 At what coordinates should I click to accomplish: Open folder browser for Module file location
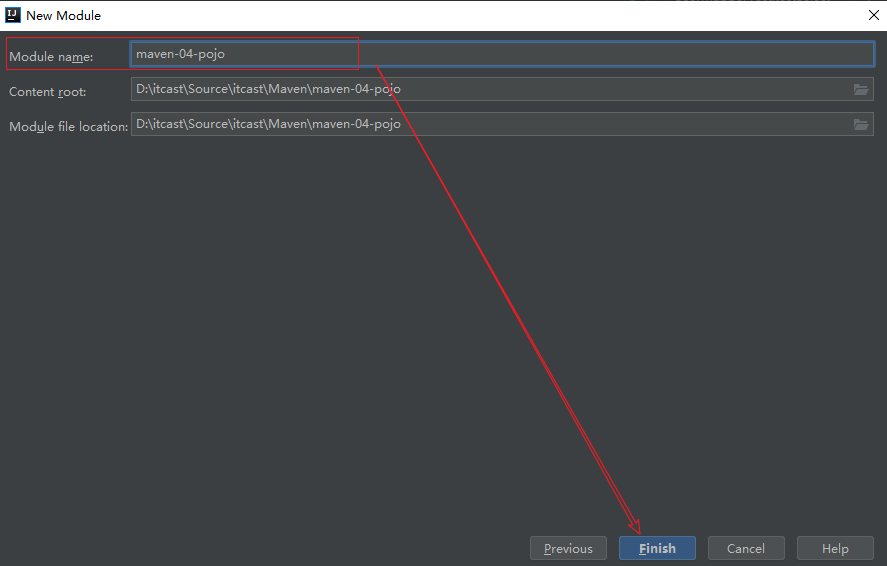pyautogui.click(x=860, y=124)
